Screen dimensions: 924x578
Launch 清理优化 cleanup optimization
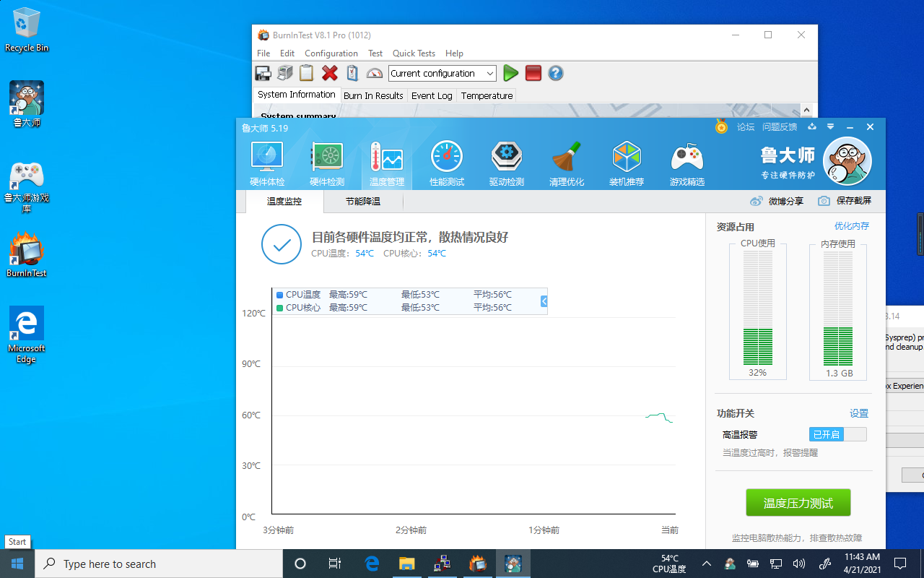tap(567, 162)
